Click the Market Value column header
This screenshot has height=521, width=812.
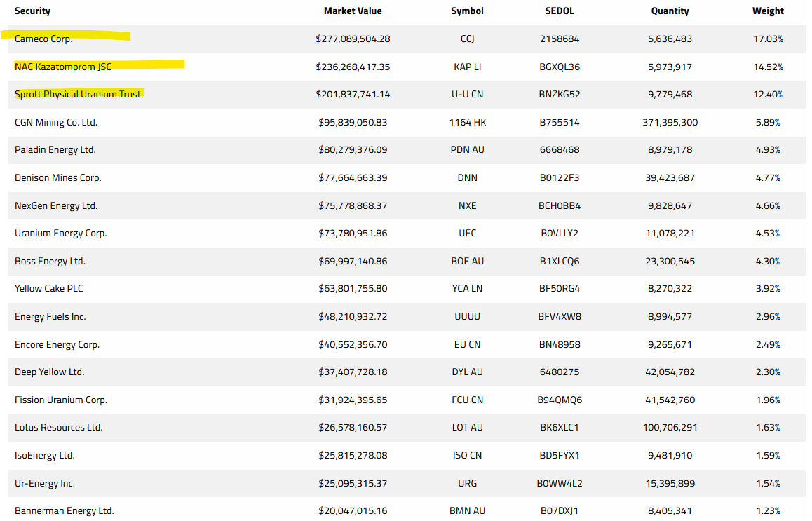(353, 11)
